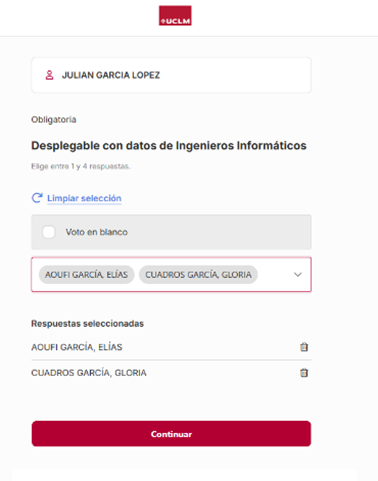Click the refresh icon next to Limpiar selección

(x=37, y=198)
